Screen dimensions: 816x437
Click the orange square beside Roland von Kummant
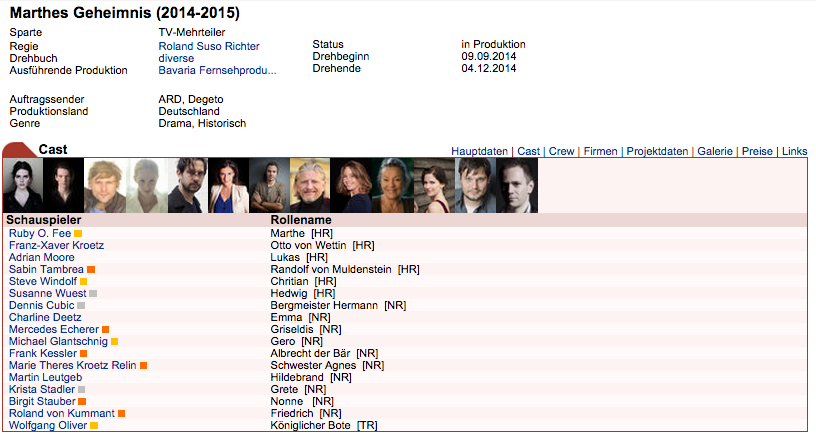(121, 413)
